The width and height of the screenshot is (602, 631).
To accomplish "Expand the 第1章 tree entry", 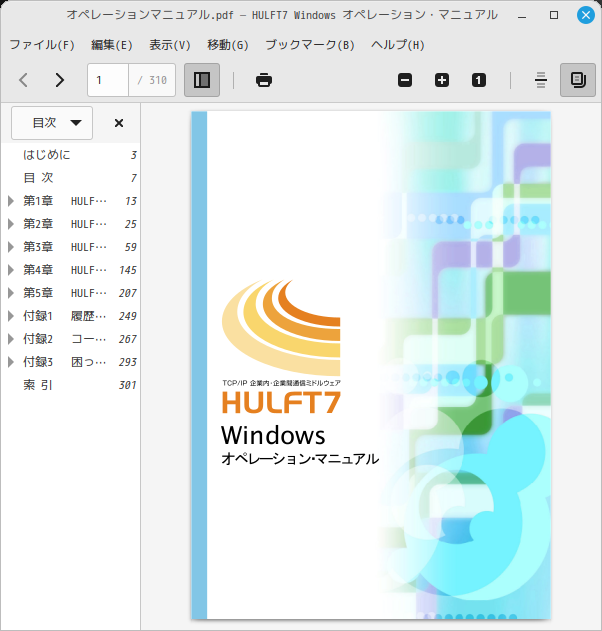I will click(x=11, y=201).
